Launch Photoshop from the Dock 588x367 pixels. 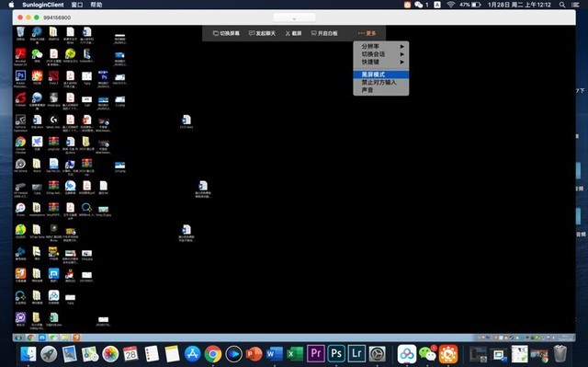(336, 353)
